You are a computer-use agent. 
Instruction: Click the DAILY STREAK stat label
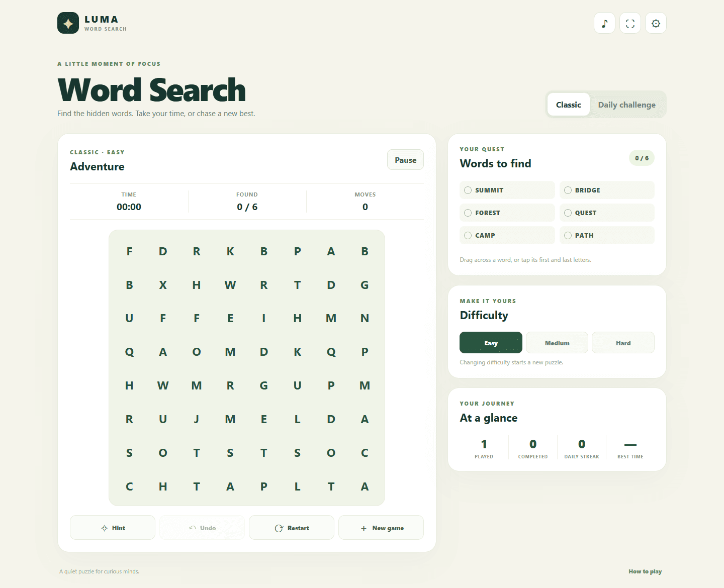pyautogui.click(x=582, y=457)
